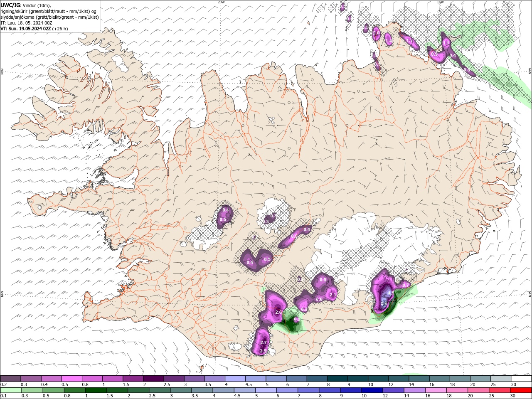The width and height of the screenshot is (532, 399).
Task: Click the medium blue 8 swatch in the rain scale
Action: [x=329, y=390]
